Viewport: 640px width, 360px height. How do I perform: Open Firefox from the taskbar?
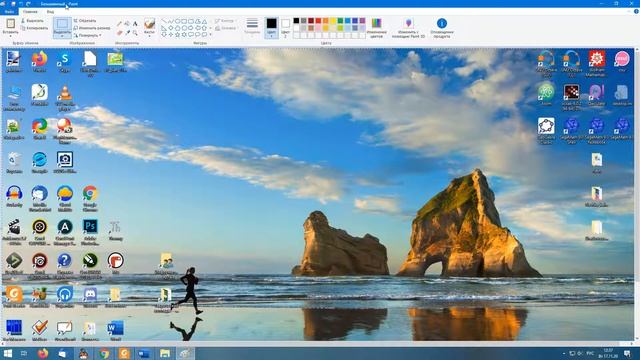(43, 353)
